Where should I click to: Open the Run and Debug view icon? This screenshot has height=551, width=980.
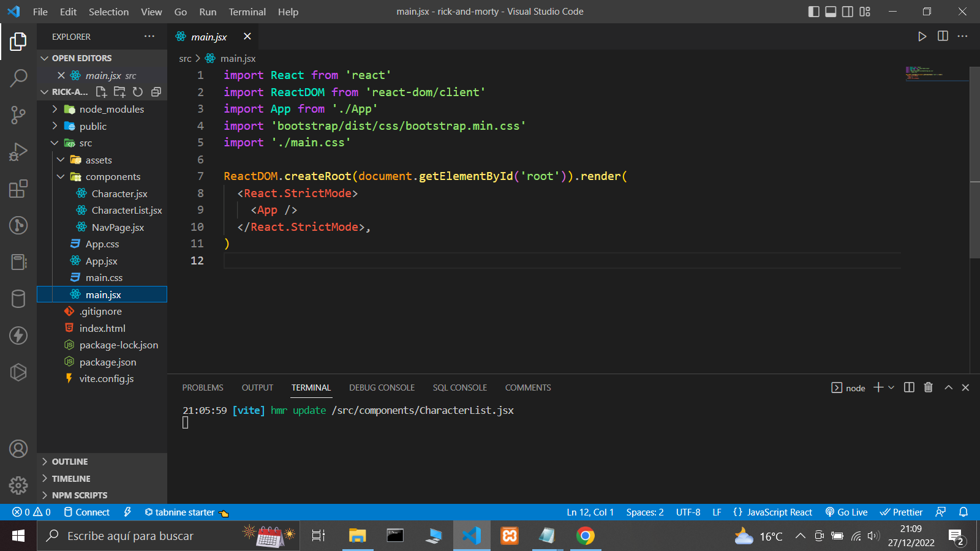coord(18,151)
